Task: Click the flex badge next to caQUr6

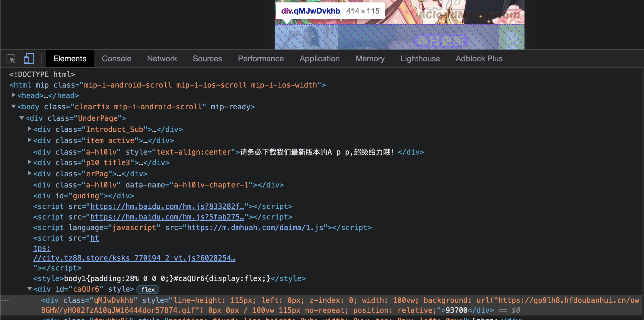Action: (148, 289)
